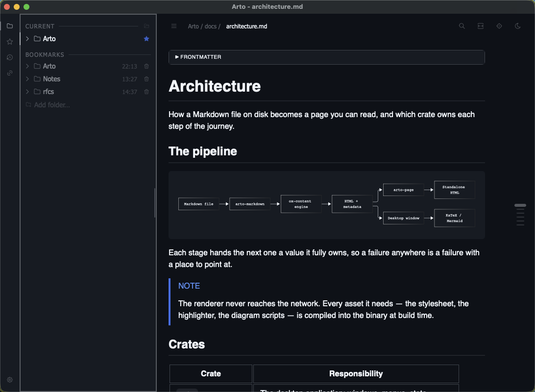Expand the rfcs bookmark chevron
Viewport: 535px width, 392px height.
(x=27, y=92)
